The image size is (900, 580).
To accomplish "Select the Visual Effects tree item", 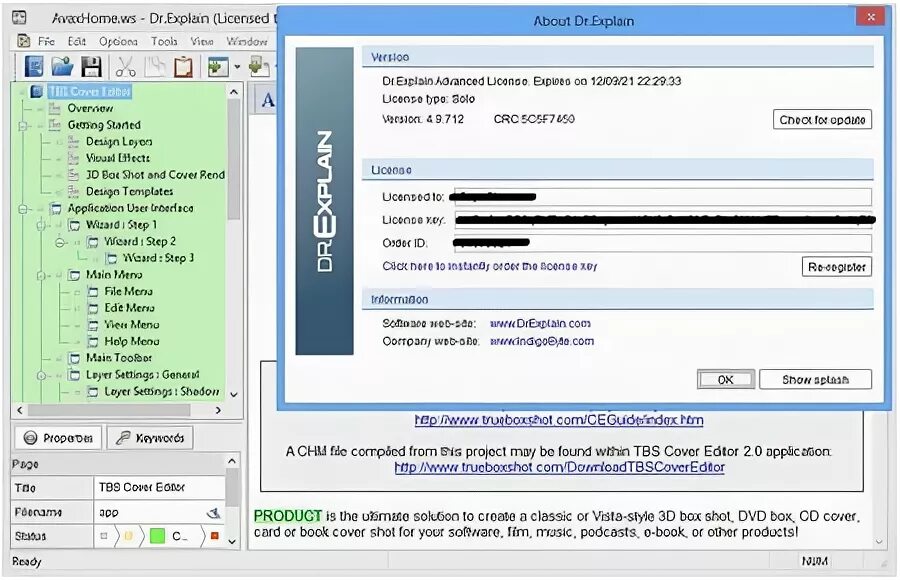I will click(118, 158).
